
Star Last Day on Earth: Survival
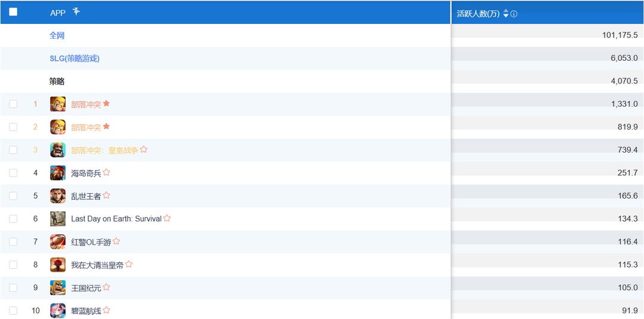[x=167, y=218]
